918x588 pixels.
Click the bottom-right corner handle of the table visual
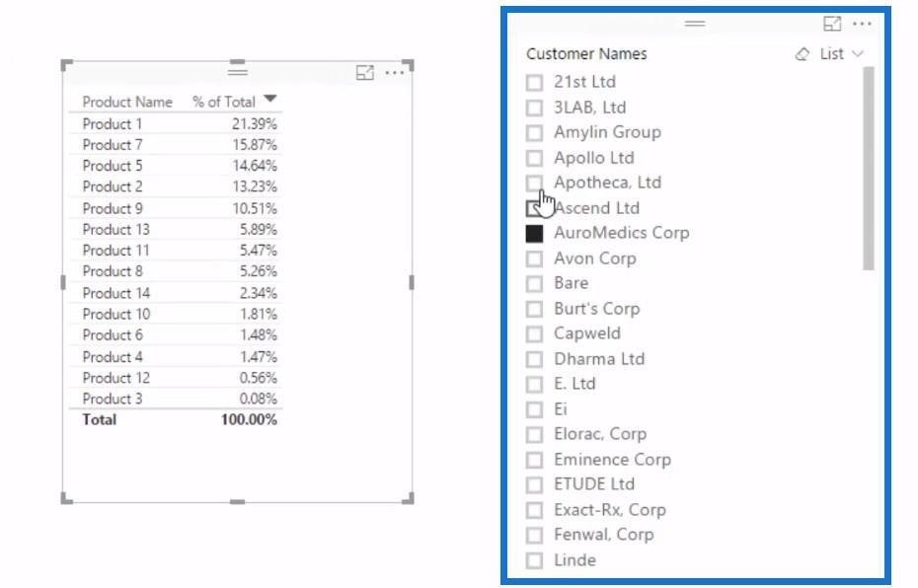point(408,498)
